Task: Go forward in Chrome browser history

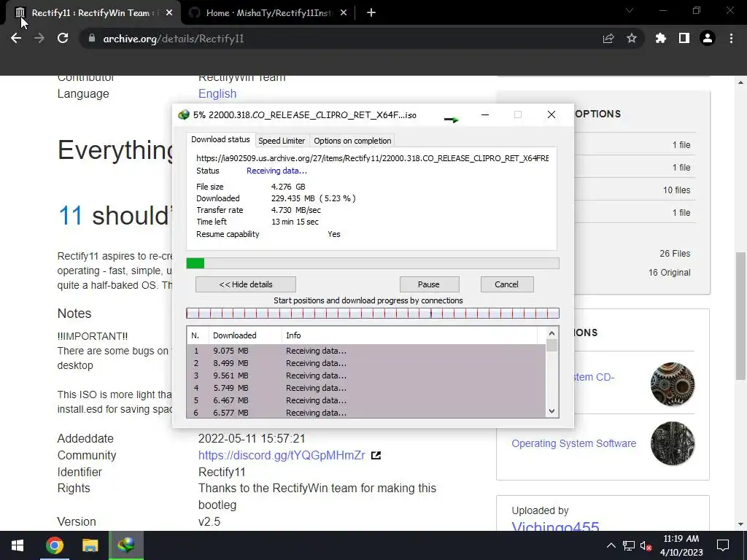Action: 39,39
